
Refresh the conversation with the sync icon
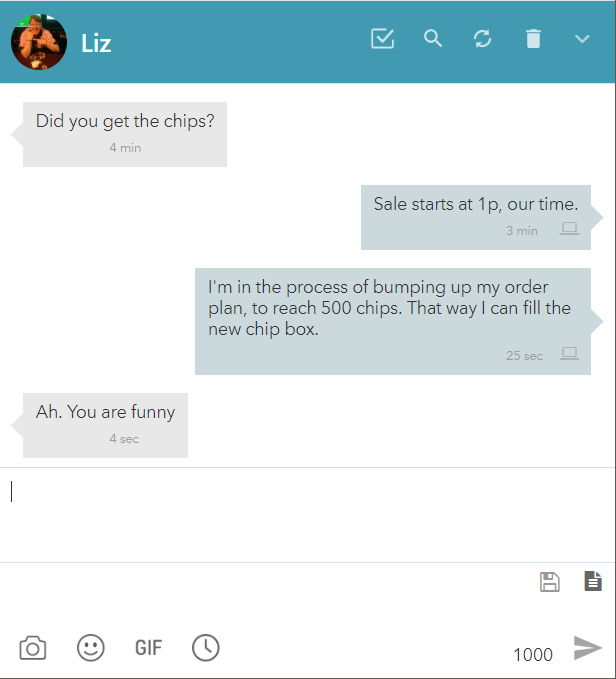click(482, 39)
